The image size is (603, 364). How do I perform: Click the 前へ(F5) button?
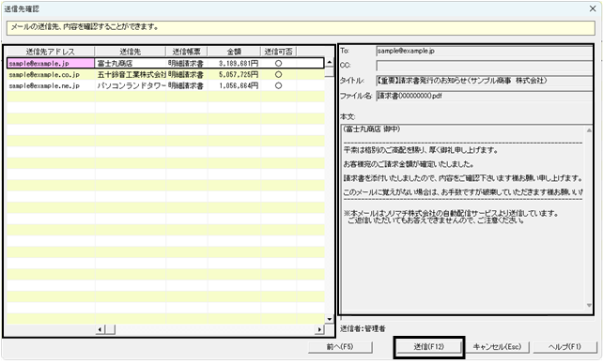pos(340,347)
